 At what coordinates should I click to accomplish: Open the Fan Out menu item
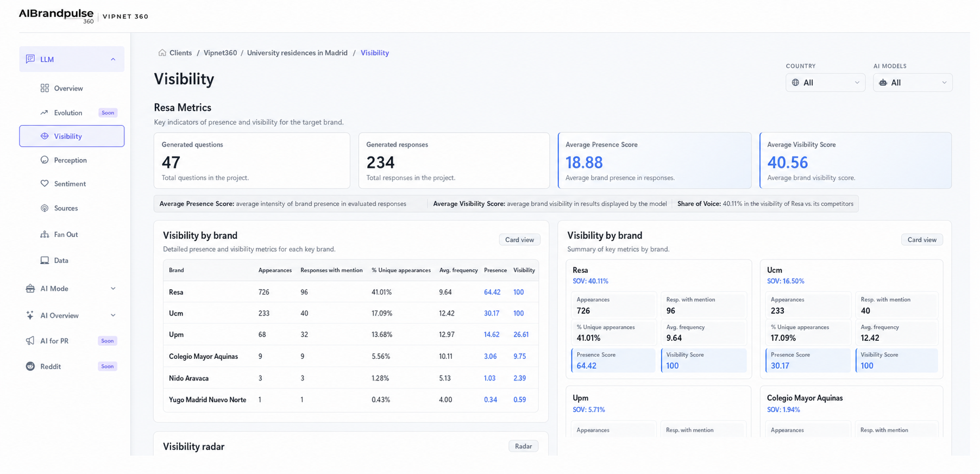72,234
